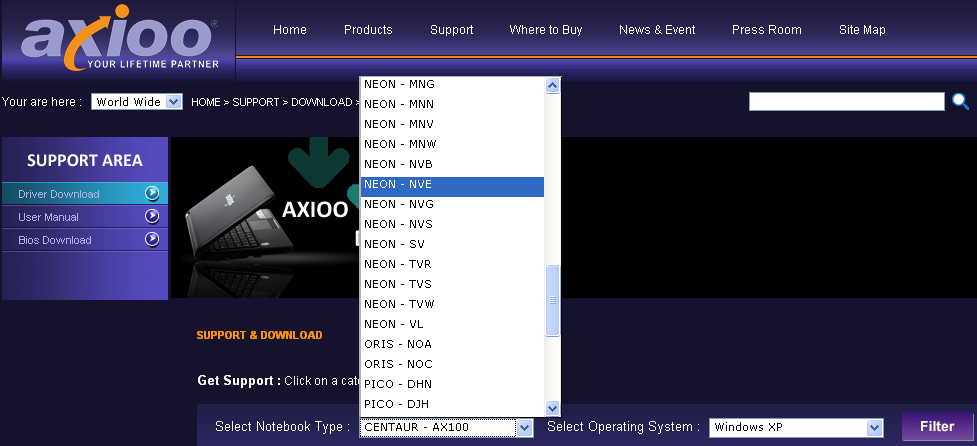Select ORIS - NOC from the list
This screenshot has width=977, height=446.
pos(452,364)
